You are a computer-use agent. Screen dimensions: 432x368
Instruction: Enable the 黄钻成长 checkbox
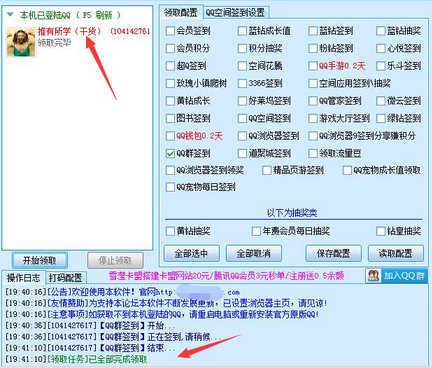coord(170,101)
